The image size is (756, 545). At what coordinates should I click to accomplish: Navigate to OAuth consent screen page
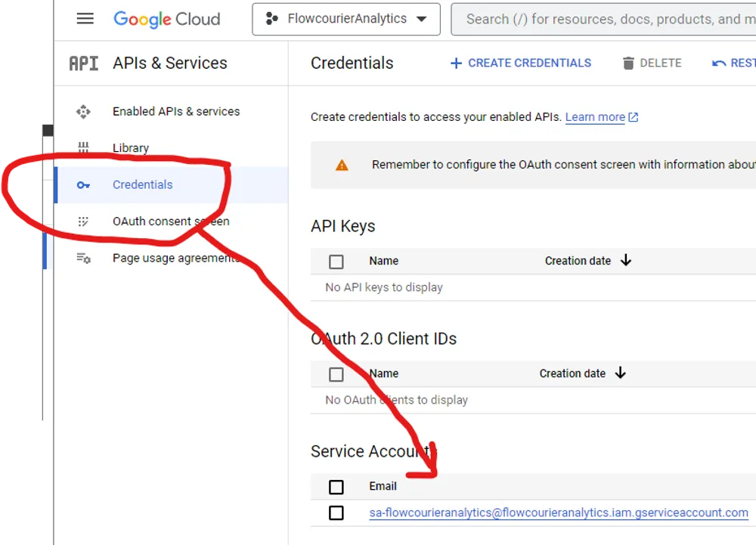point(170,221)
